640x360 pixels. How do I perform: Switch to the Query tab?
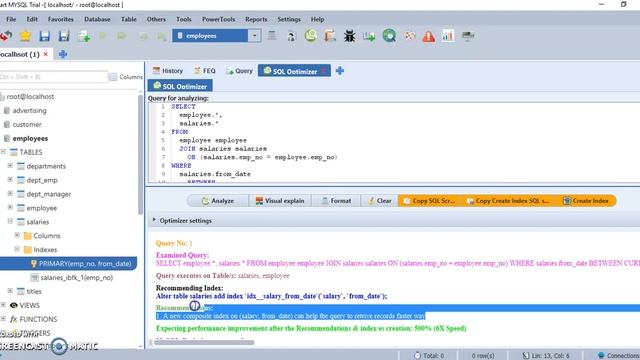click(240, 71)
